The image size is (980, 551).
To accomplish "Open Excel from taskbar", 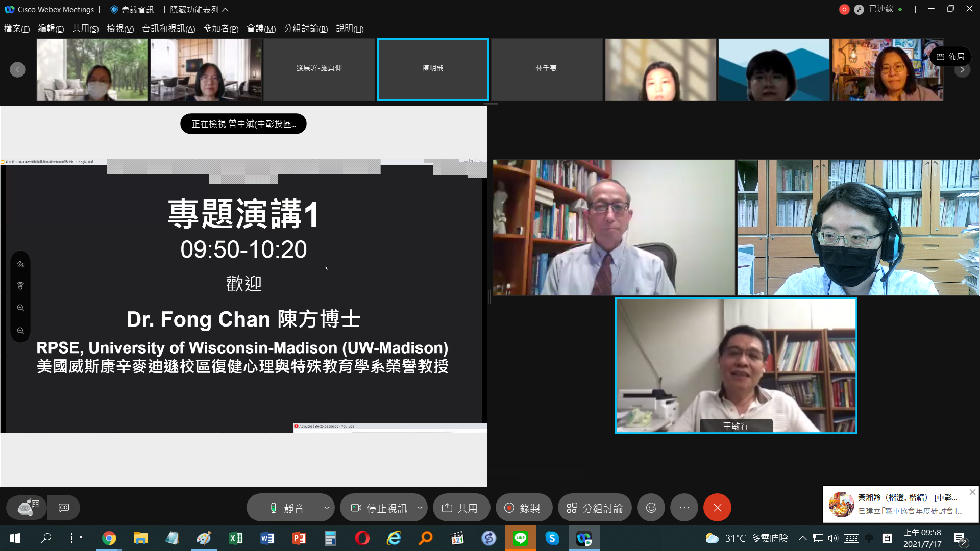I will pyautogui.click(x=235, y=538).
